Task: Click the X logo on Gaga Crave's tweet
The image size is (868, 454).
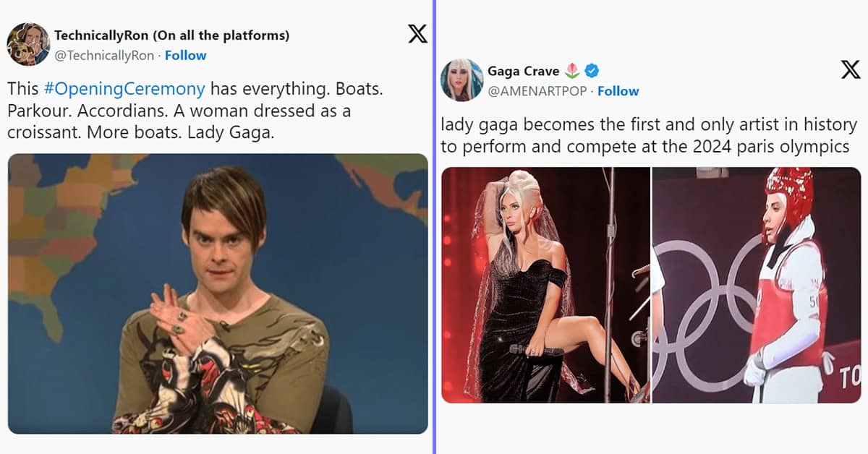Action: 851,70
